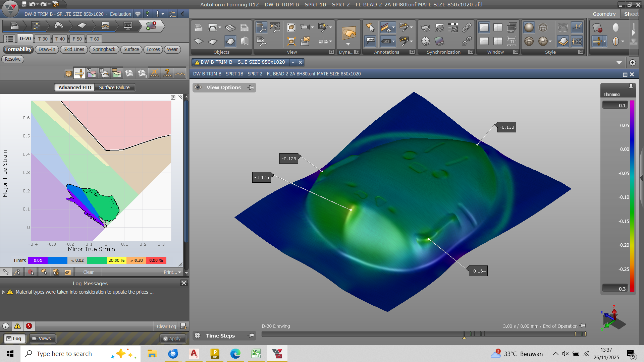
Task: Click the Draw-In evaluation button
Action: point(47,49)
